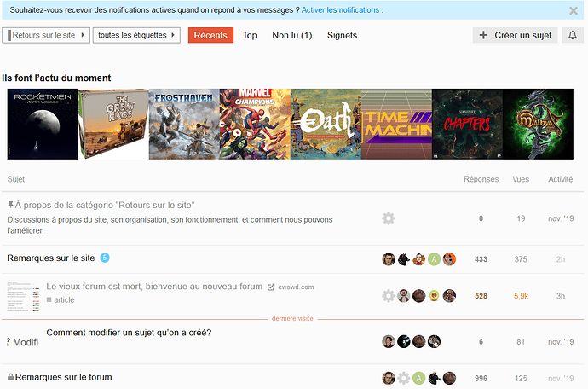Image resolution: width=588 pixels, height=389 pixels.
Task: Click gear avatar in À propos row
Action: 389,218
